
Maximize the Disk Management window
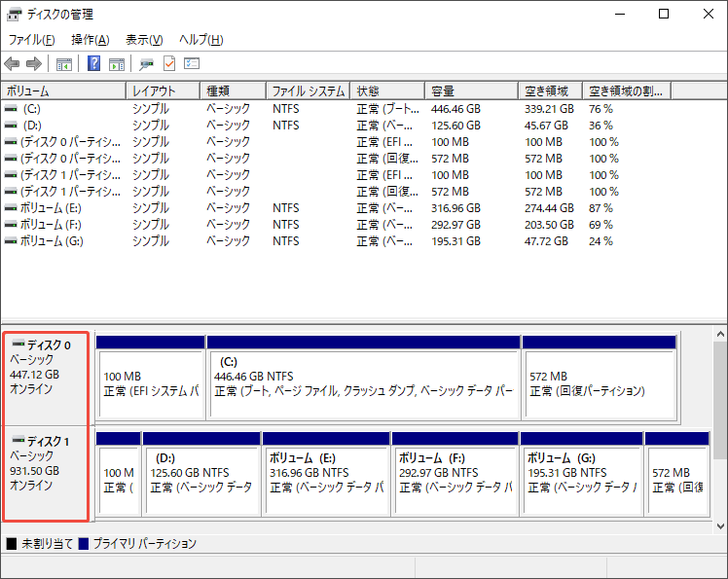(664, 14)
